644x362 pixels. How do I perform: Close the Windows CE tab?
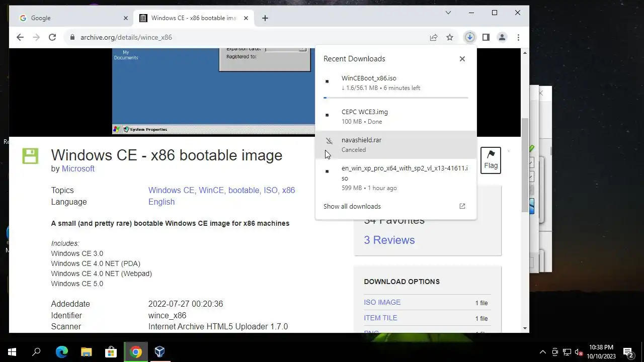click(246, 18)
